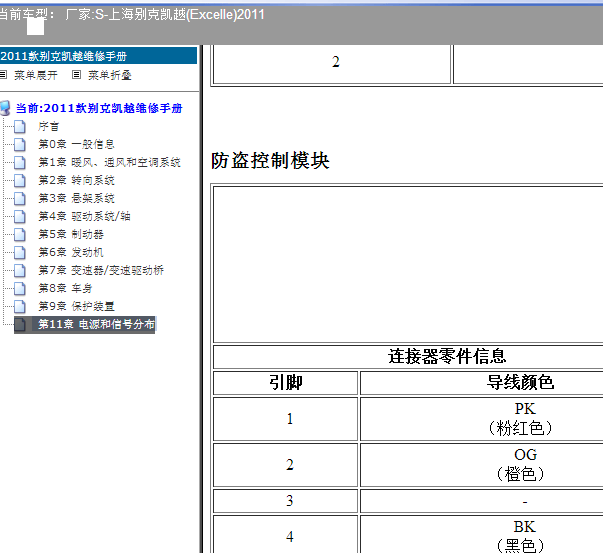
Task: Open 第4章 驱动系统/轴 chapter
Action: pyautogui.click(x=84, y=216)
